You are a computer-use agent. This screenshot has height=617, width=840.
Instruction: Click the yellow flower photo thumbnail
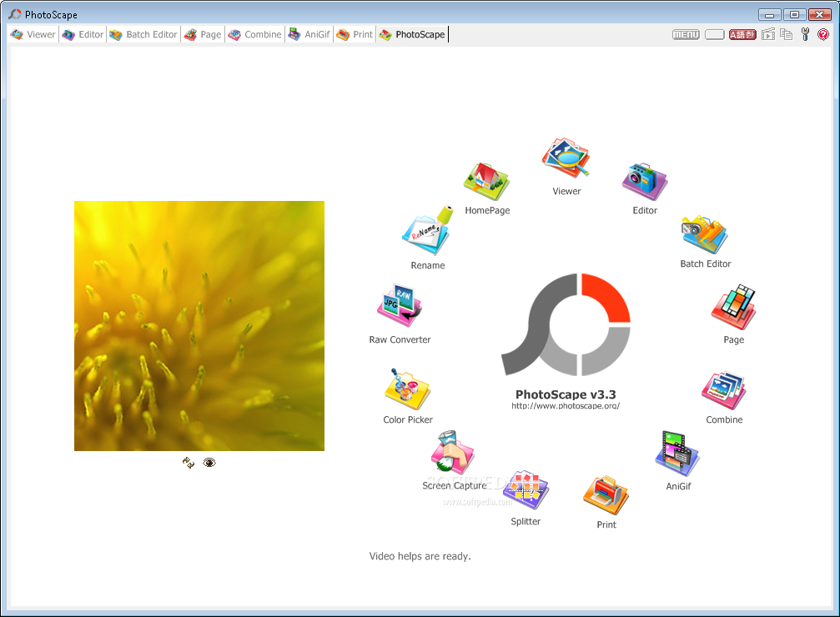(x=199, y=326)
